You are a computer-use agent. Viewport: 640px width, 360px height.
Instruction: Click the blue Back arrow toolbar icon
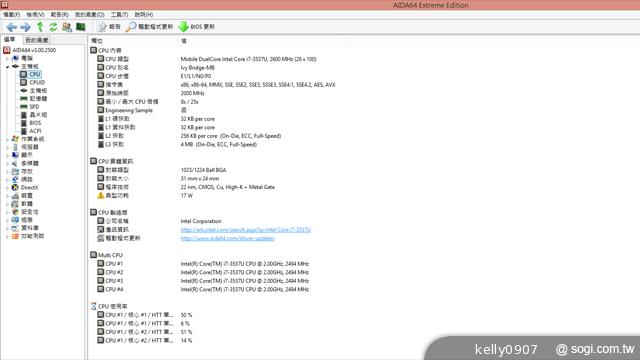(x=11, y=27)
